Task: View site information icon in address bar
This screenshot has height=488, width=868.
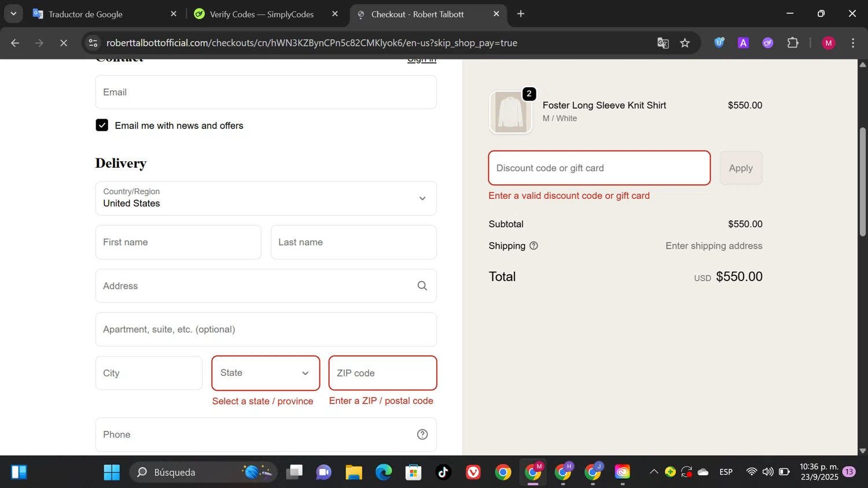Action: [x=93, y=43]
